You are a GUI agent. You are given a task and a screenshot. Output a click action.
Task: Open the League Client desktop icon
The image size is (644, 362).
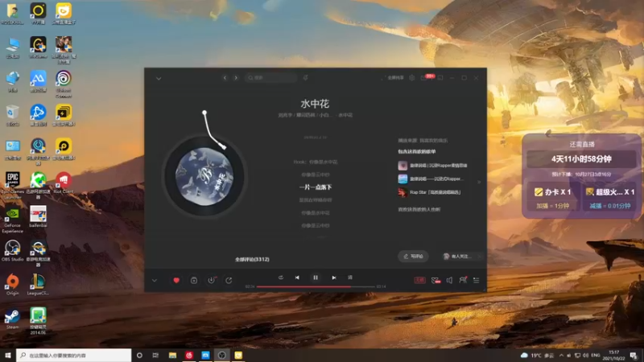(x=38, y=285)
